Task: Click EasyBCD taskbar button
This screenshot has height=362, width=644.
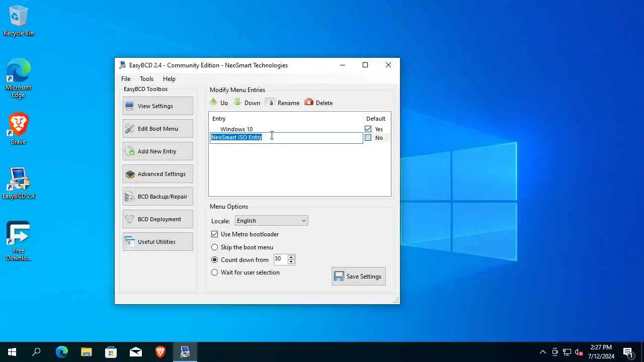Action: (185, 352)
